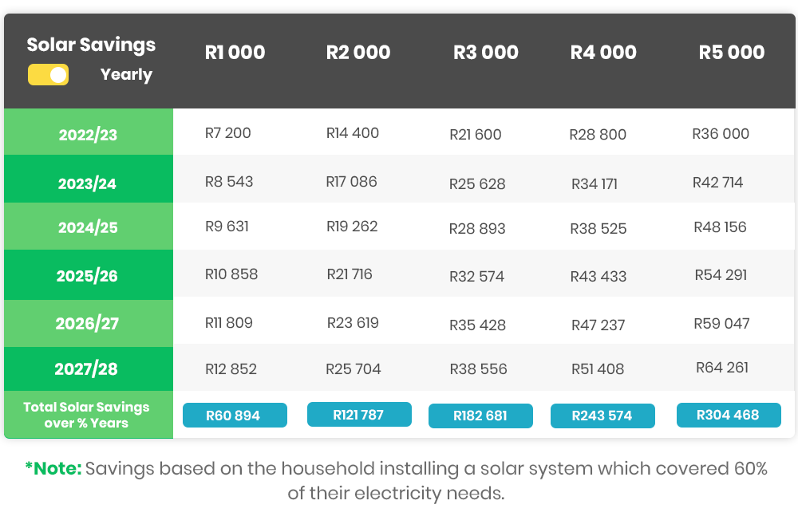Click the R182 681 total button
798x532 pixels.
point(480,416)
